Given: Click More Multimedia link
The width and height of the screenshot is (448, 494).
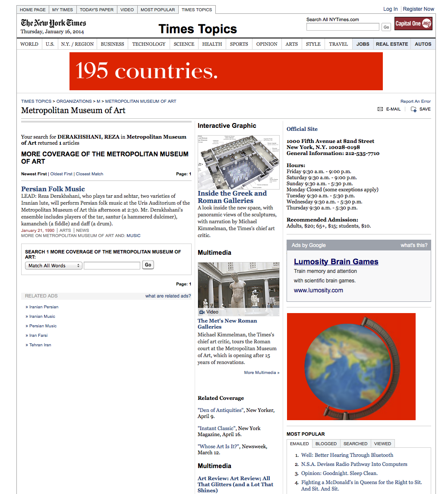Looking at the screenshot, I should pos(262,372).
